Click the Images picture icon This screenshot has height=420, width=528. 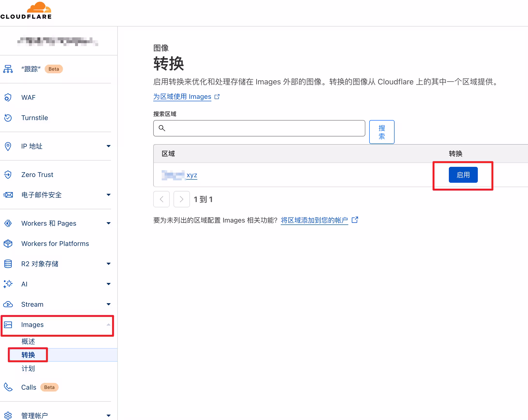coord(8,325)
